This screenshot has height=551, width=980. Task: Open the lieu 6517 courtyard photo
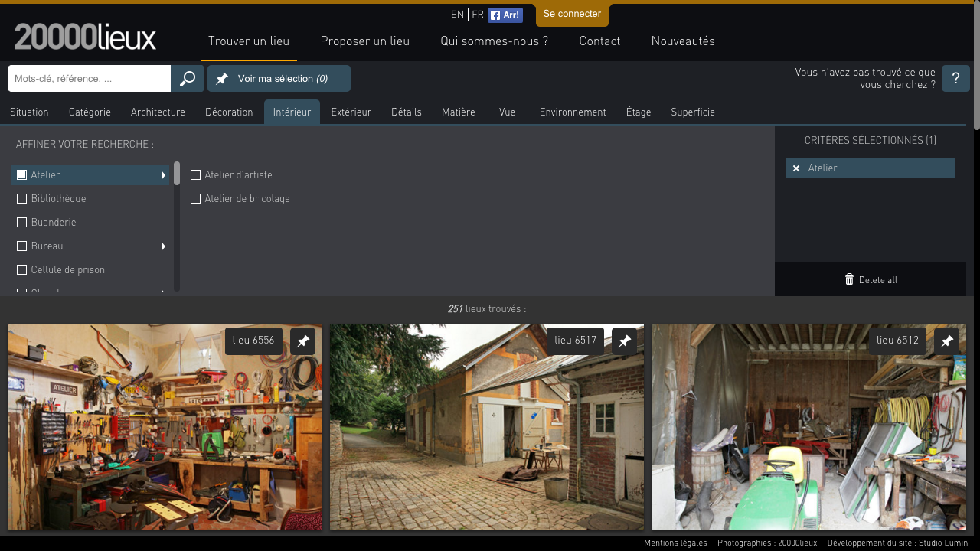487,427
